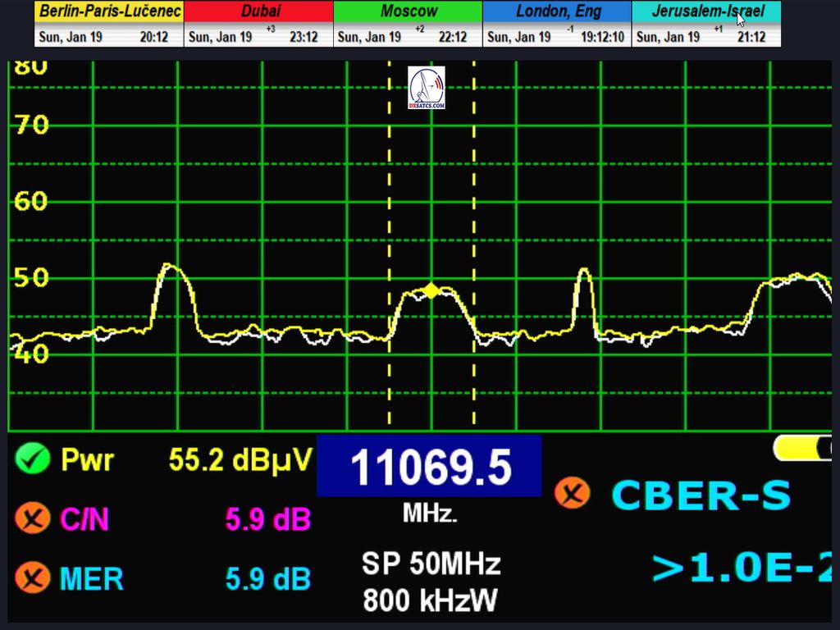
Task: Click the left dashed yellow cursor line
Action: [389, 205]
